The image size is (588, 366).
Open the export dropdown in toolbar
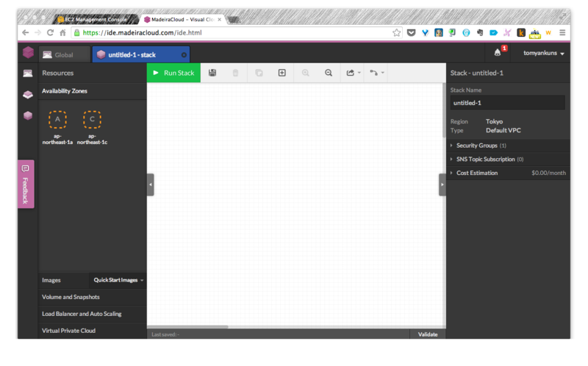[x=354, y=73]
